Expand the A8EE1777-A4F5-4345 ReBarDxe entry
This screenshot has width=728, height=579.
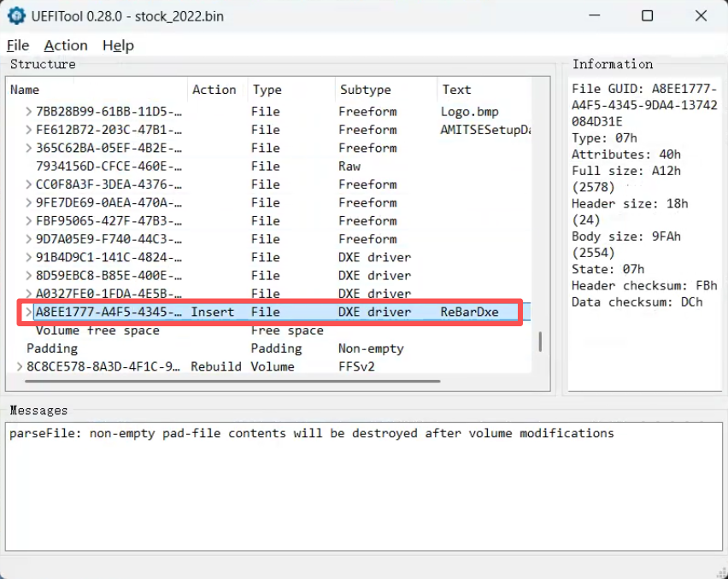(29, 313)
